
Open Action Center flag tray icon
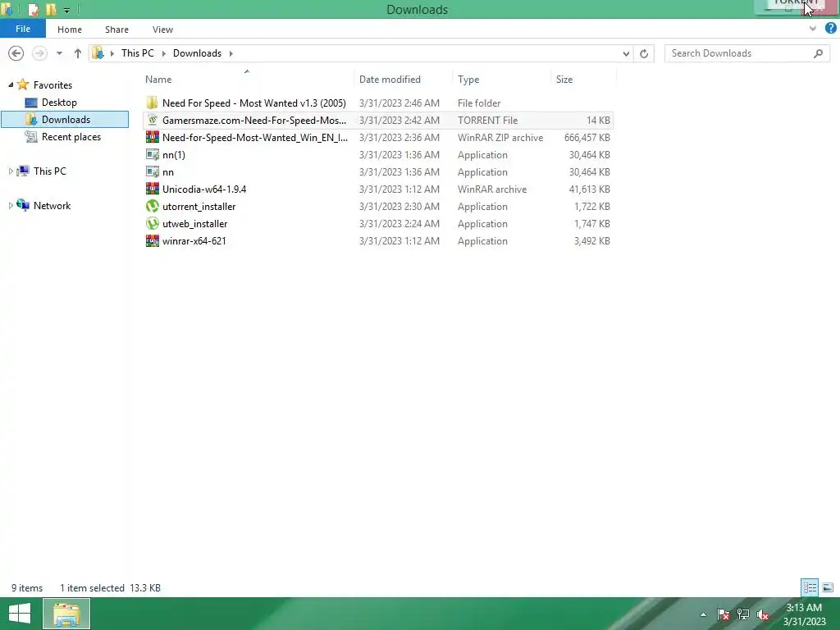click(724, 614)
